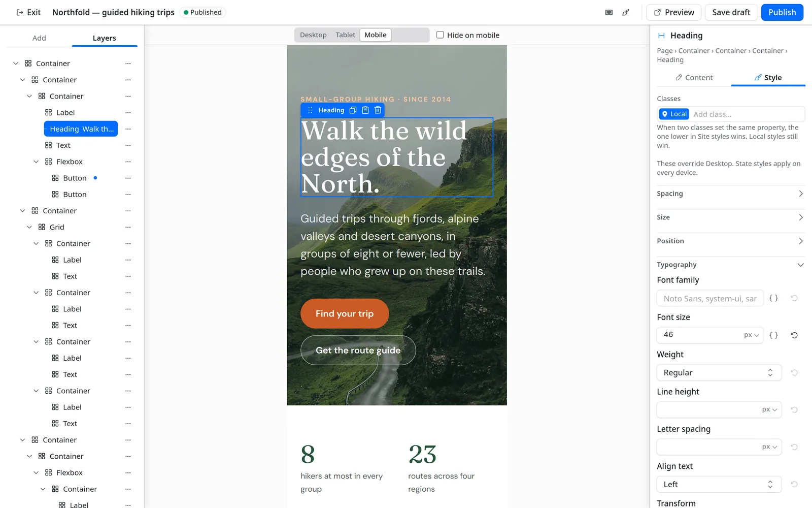Image resolution: width=812 pixels, height=508 pixels.
Task: Grab the Heading drag handle dots
Action: click(310, 110)
